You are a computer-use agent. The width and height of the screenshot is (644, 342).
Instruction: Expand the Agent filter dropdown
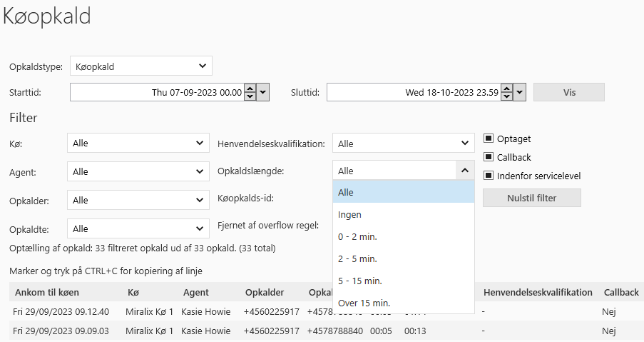[x=138, y=171]
